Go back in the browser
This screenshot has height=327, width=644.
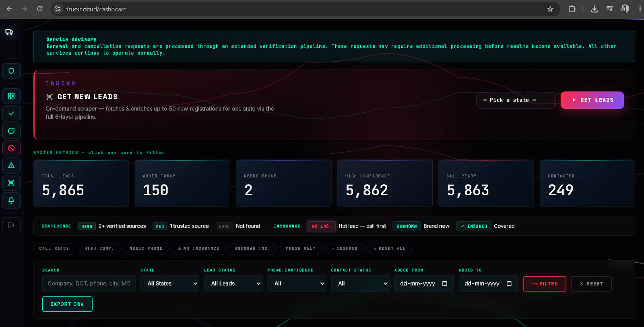pyautogui.click(x=9, y=9)
